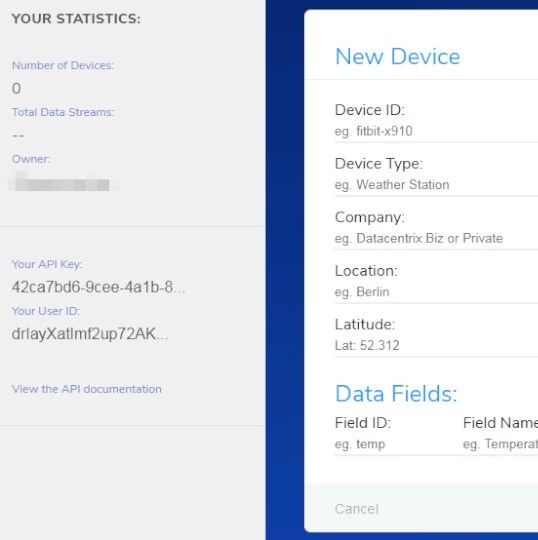Click the Data Fields heading

(396, 394)
